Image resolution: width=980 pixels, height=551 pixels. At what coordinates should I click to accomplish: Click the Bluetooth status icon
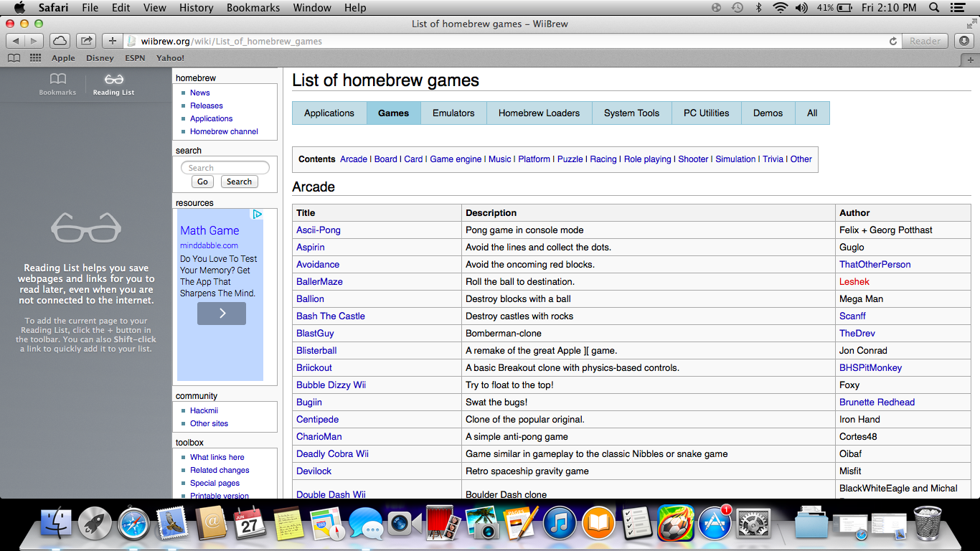point(758,8)
